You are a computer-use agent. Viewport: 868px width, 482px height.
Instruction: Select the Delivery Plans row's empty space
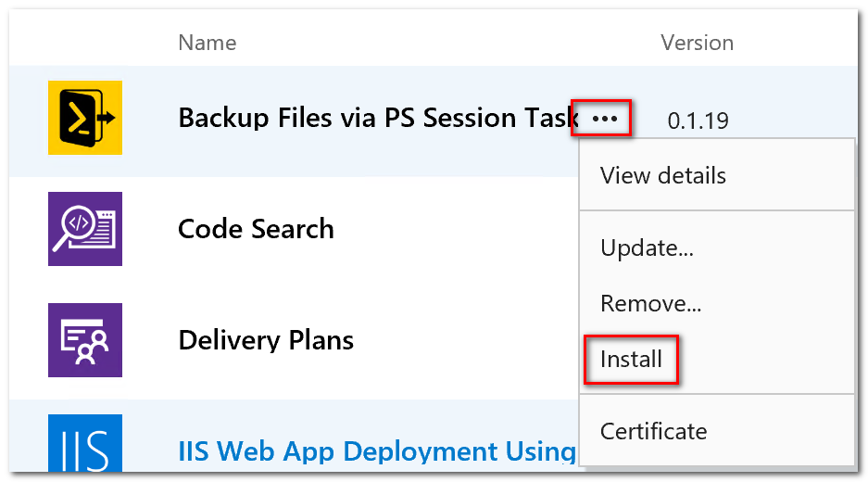click(463, 340)
